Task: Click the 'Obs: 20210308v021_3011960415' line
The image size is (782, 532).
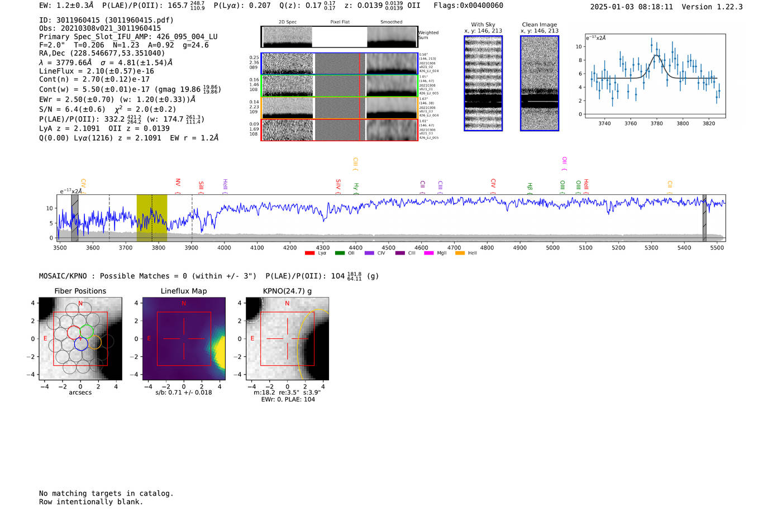Action: click(x=100, y=28)
